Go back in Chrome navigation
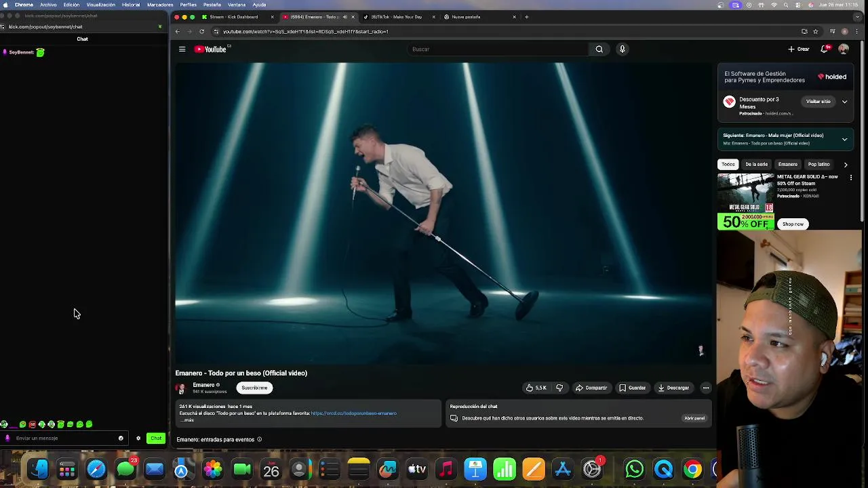Image resolution: width=868 pixels, height=488 pixels. tap(178, 31)
